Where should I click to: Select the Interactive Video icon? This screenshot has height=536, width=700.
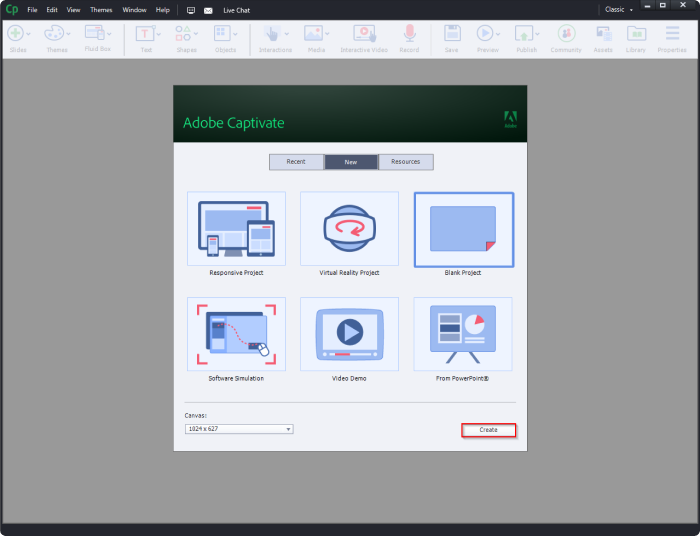(365, 33)
